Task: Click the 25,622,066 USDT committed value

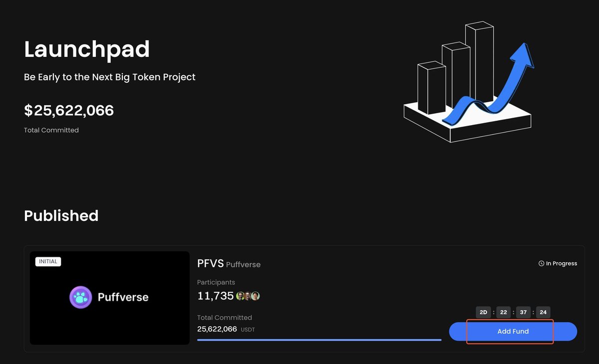Action: (x=226, y=329)
